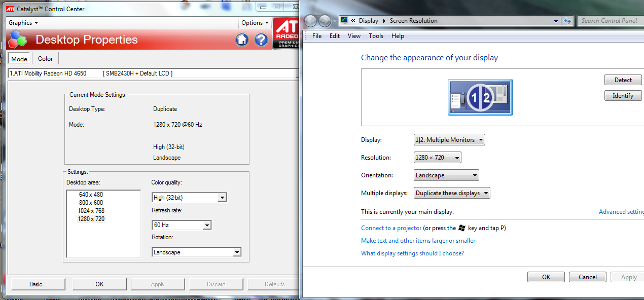The width and height of the screenshot is (644, 300).
Task: Click the Identify button
Action: pos(623,96)
